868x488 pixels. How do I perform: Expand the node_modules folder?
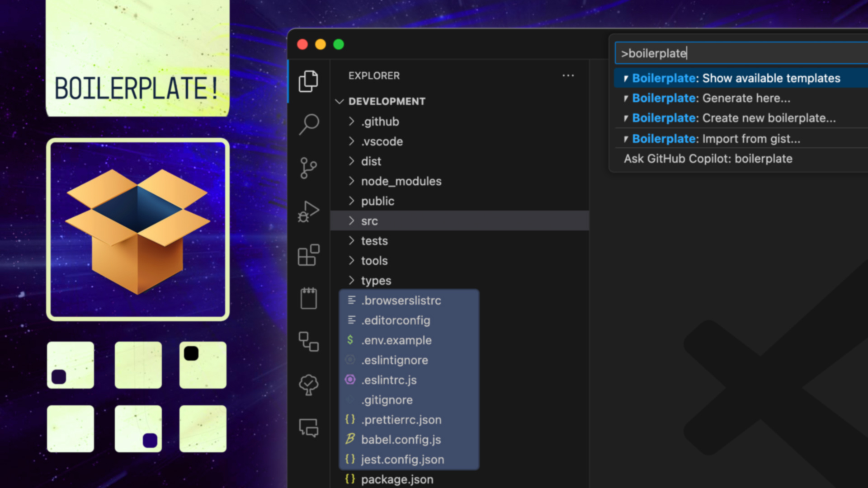click(x=401, y=181)
